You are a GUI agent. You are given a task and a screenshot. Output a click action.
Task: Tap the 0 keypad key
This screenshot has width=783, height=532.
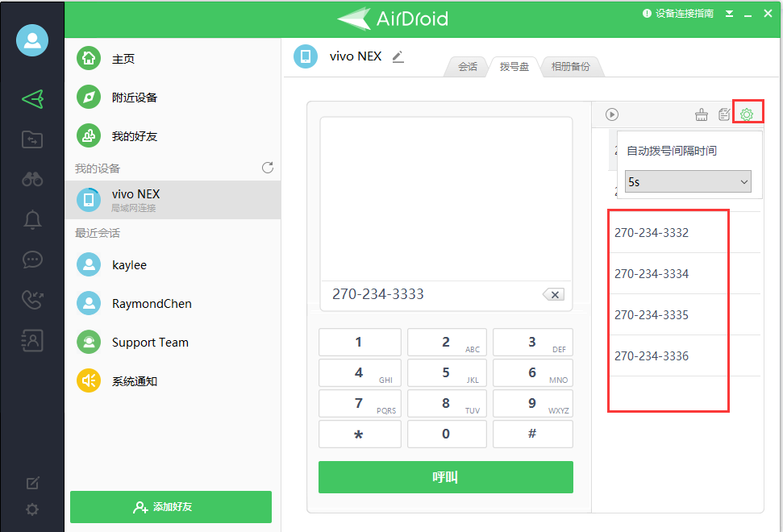point(447,434)
